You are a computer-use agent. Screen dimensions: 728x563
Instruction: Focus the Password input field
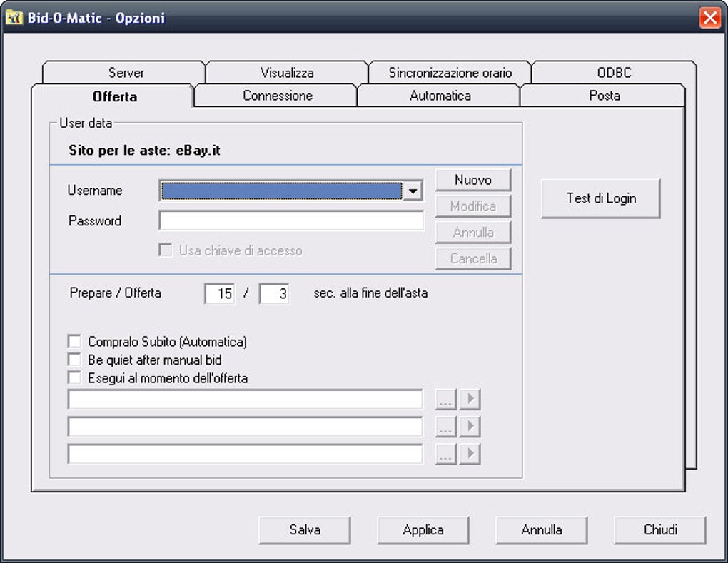click(x=291, y=220)
